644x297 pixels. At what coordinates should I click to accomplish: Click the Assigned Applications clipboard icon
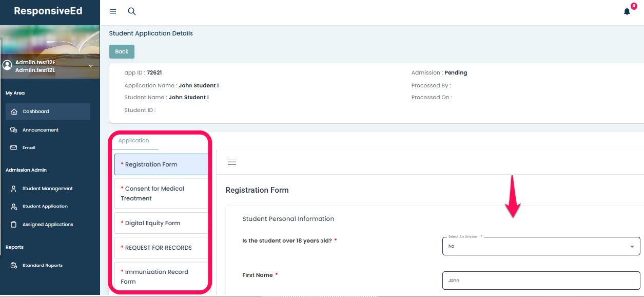[14, 225]
